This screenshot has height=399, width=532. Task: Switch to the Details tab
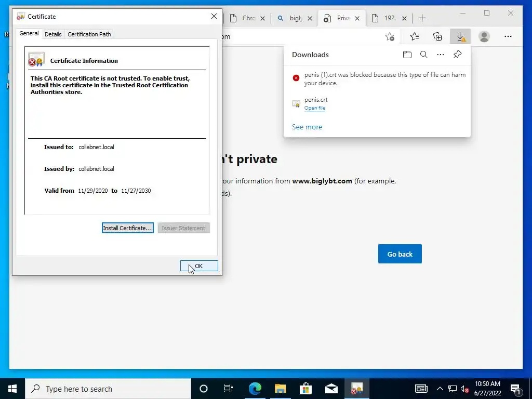click(x=53, y=34)
